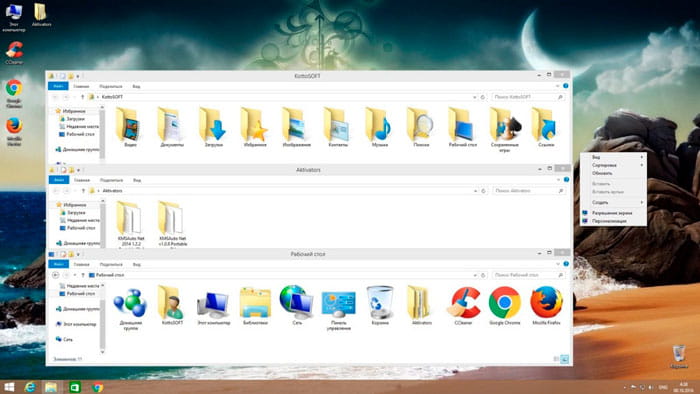This screenshot has height=394, width=700.
Task: Open the Загрузки folder with blue arrow
Action: click(213, 128)
